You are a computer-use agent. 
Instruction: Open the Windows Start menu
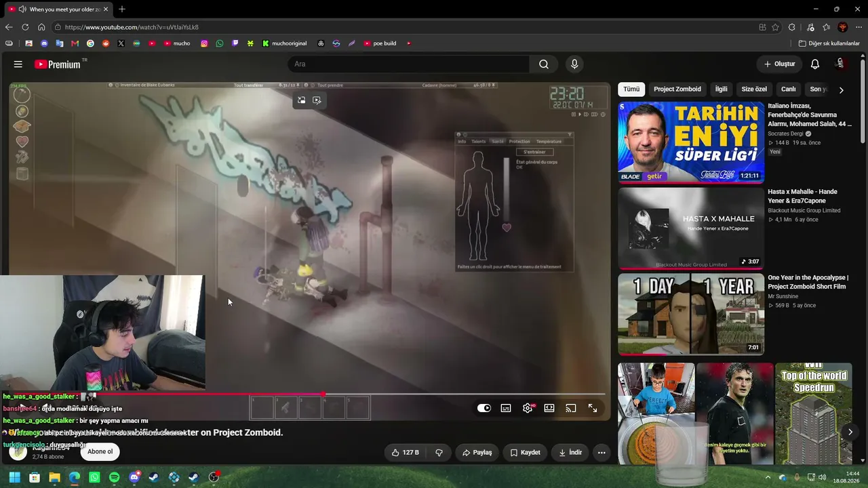[14, 477]
